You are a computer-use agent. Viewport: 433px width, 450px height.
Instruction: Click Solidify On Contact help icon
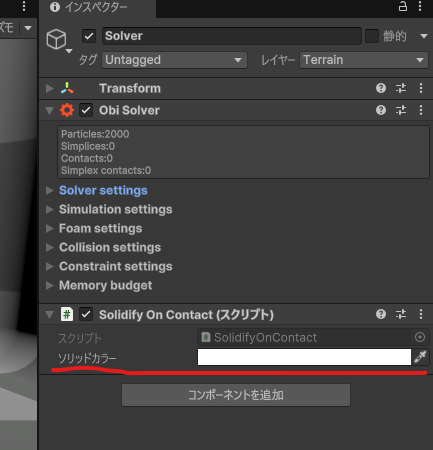click(381, 314)
